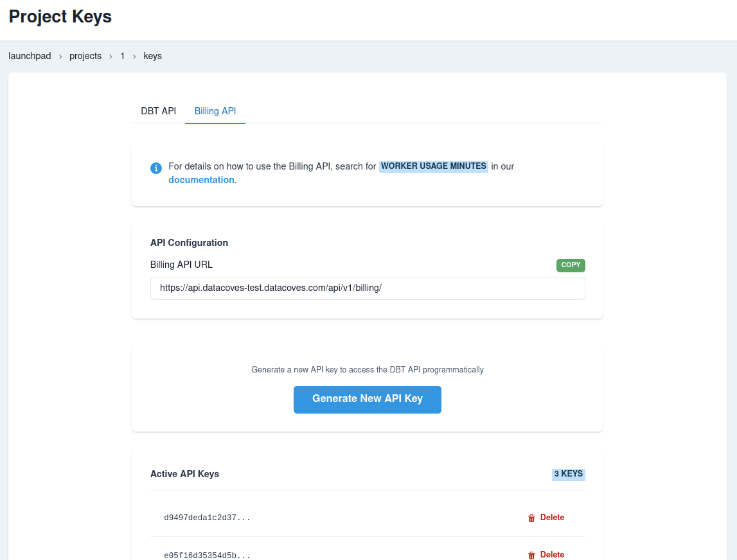This screenshot has width=737, height=560.
Task: Click the WORKER USAGE MINUTES highlighted label
Action: point(433,166)
